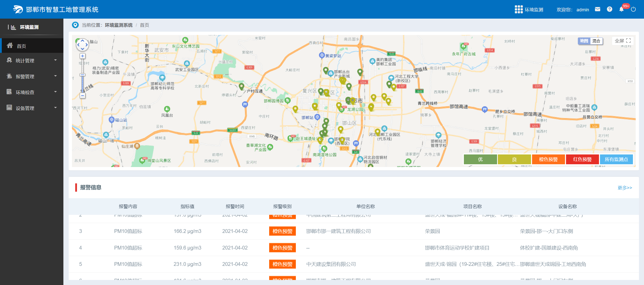The width and height of the screenshot is (644, 285).
Task: Filter map by 良 yellow legend
Action: click(514, 159)
